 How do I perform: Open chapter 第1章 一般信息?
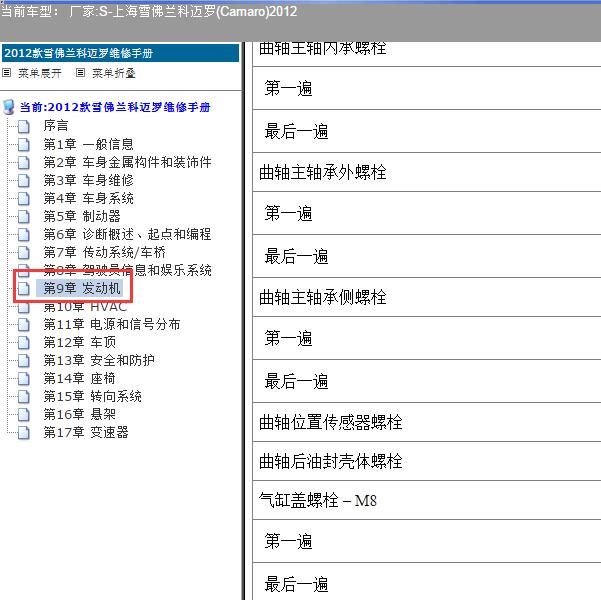click(88, 145)
